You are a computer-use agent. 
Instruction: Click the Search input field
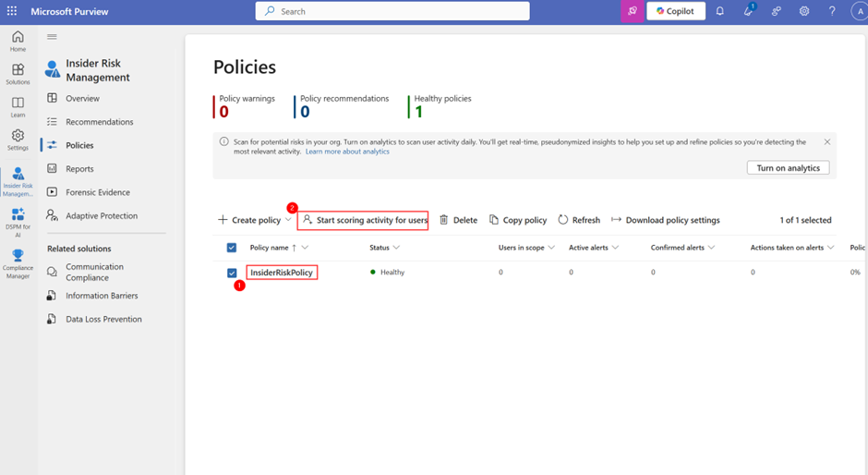coord(392,11)
